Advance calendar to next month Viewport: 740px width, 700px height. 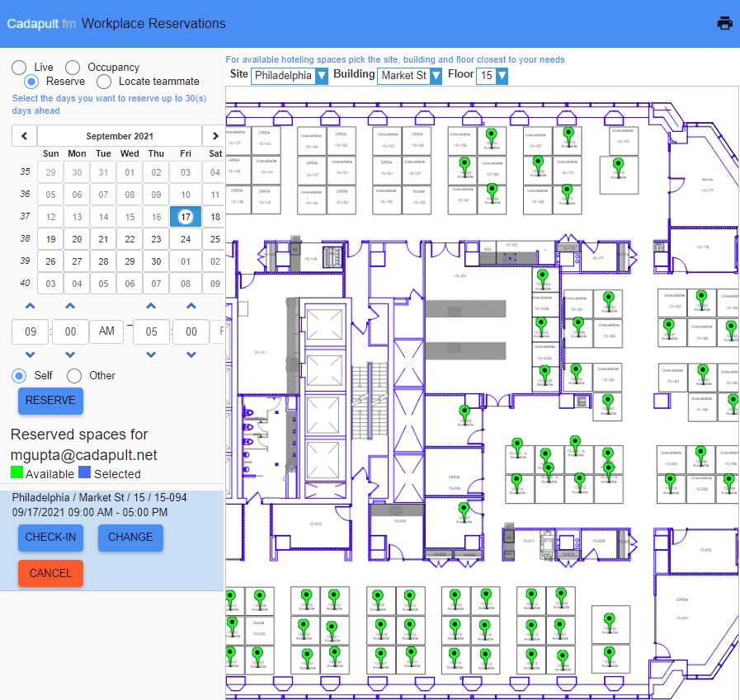click(214, 136)
